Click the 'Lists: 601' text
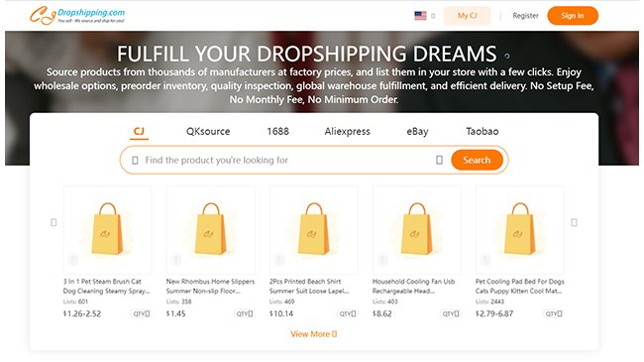The width and height of the screenshot is (644, 362). pos(75,302)
